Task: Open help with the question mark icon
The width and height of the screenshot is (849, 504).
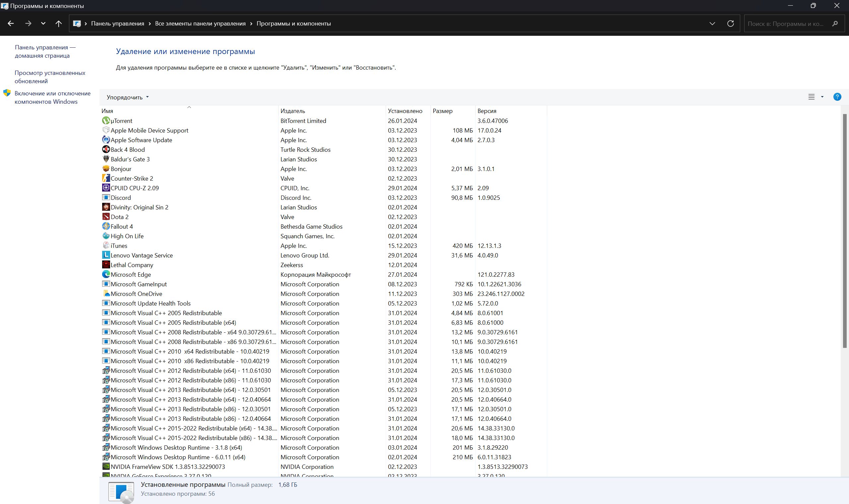Action: 837,97
